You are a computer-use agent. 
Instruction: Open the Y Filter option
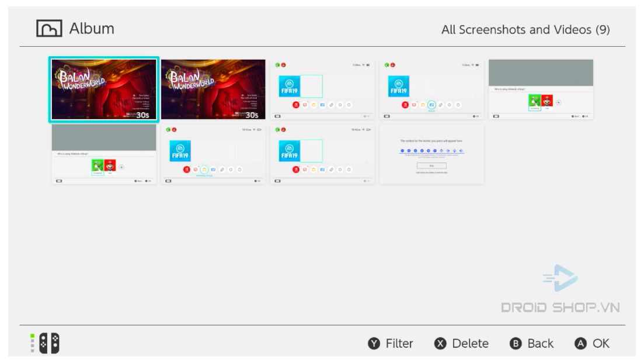tap(390, 343)
